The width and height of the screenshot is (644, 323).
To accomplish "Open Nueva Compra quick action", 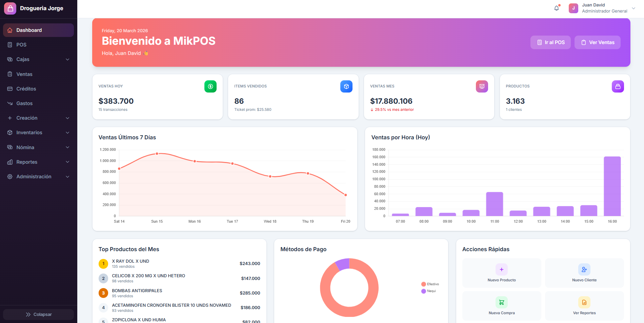I will 501,305.
